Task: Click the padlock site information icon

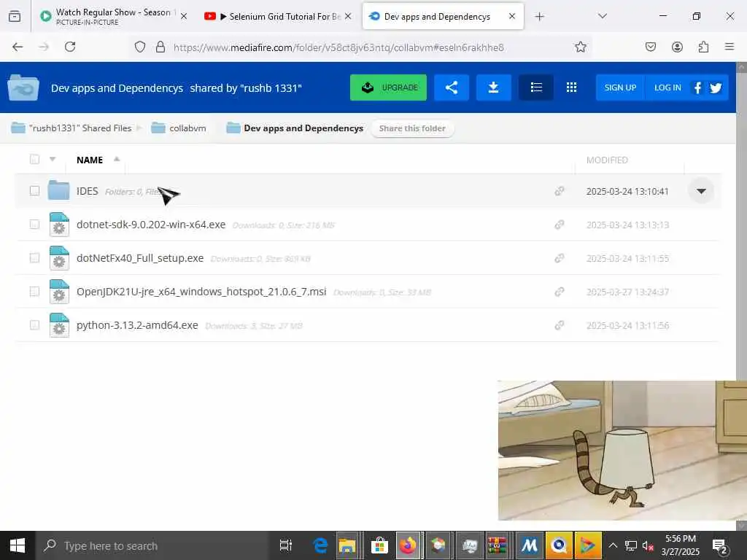Action: pyautogui.click(x=160, y=47)
